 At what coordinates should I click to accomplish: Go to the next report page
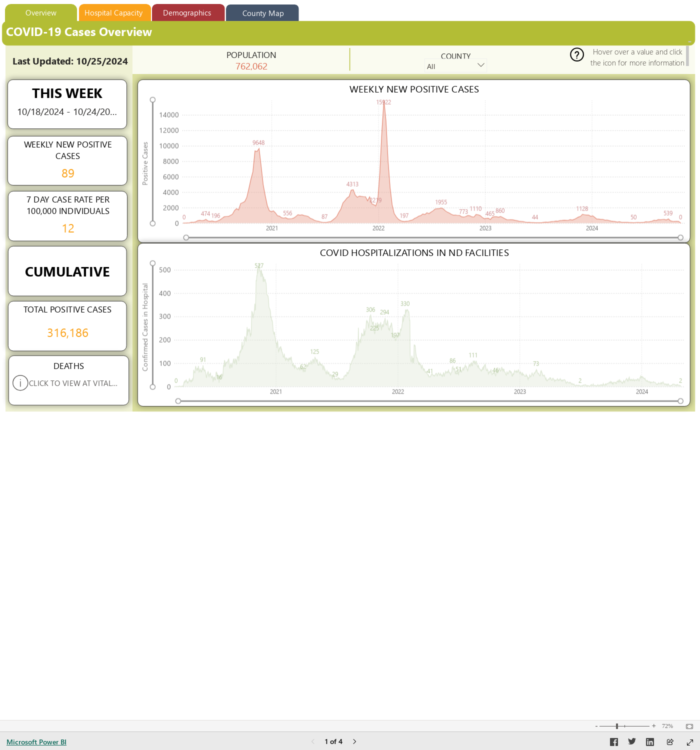[x=354, y=741]
